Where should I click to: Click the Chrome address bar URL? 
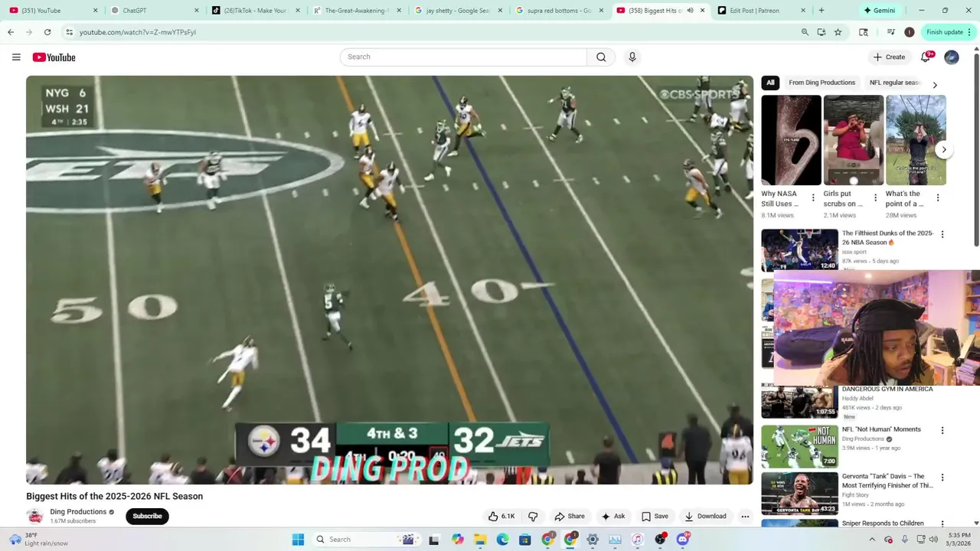click(x=138, y=32)
